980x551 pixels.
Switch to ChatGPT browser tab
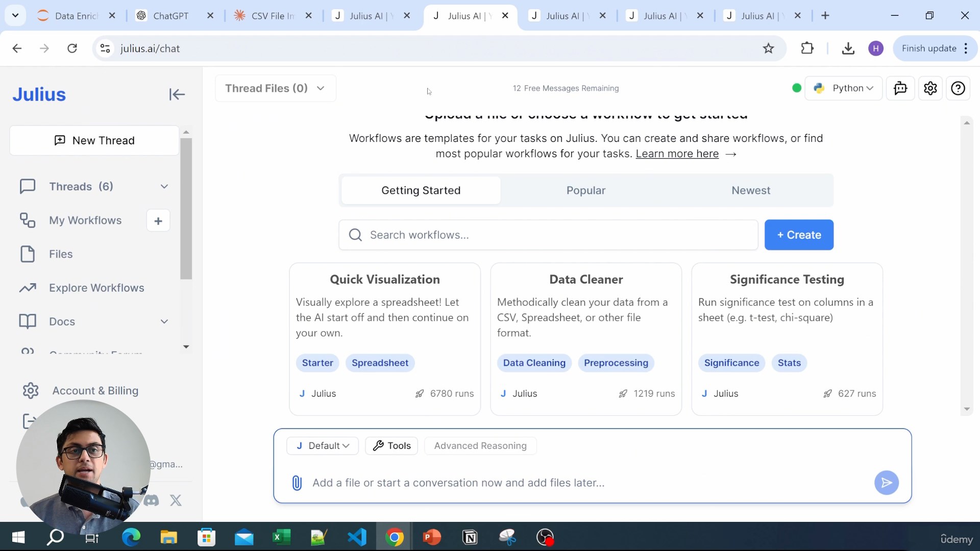click(170, 16)
